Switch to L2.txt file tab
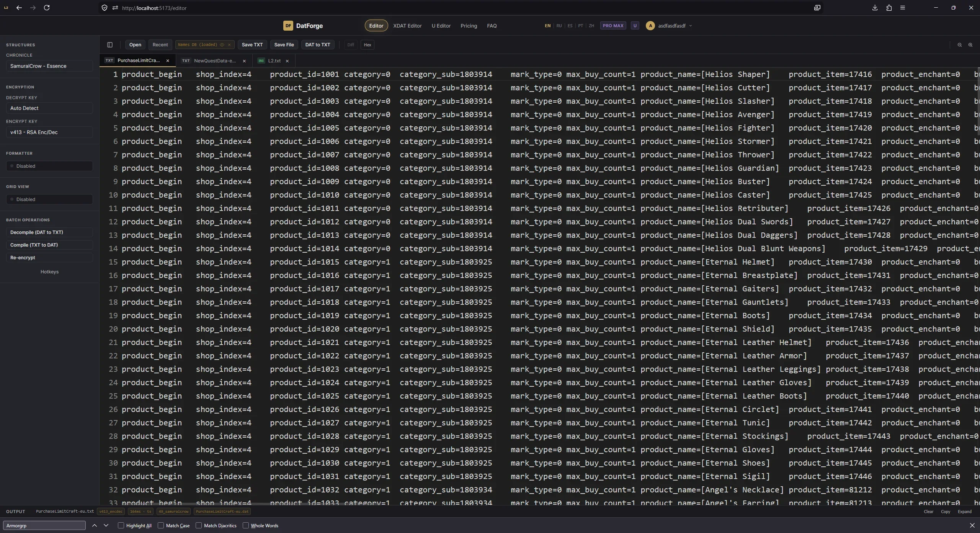 (274, 60)
